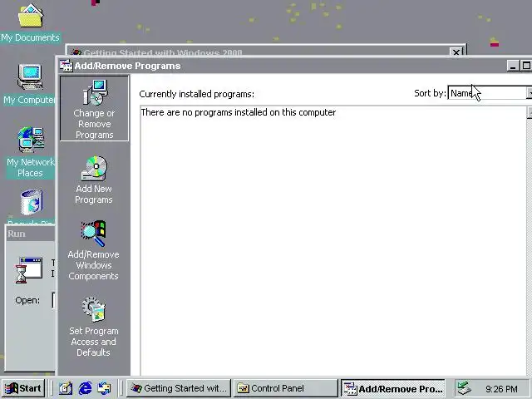Click the 9:26 PM clock
The width and height of the screenshot is (532, 399).
click(501, 389)
